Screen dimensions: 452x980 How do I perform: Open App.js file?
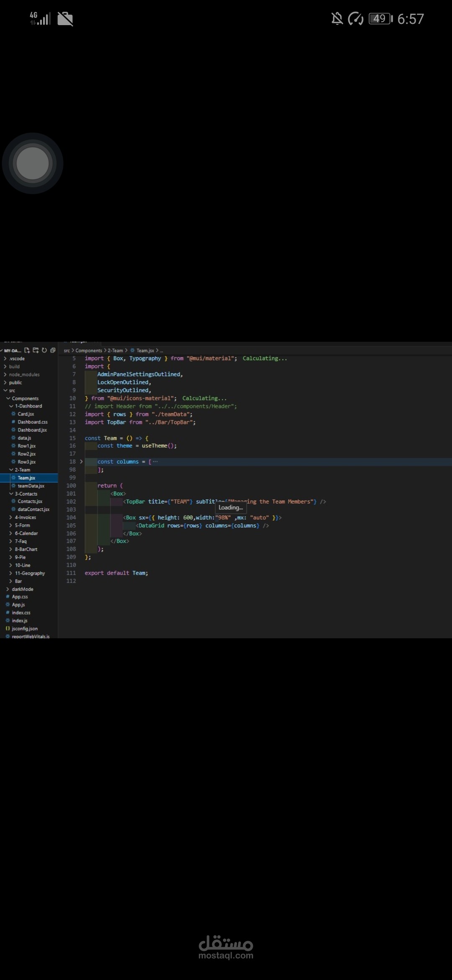pos(18,605)
